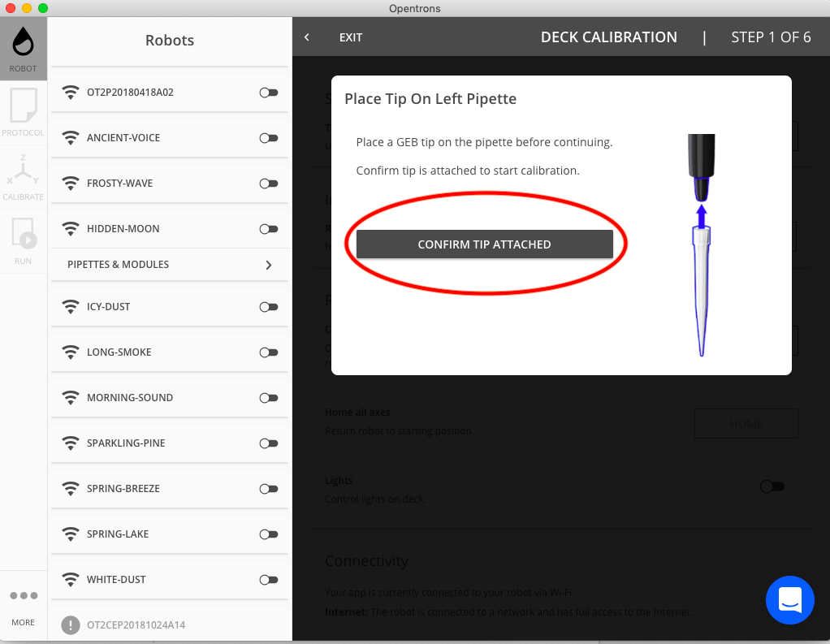The image size is (830, 644).
Task: Click wifi icon for ANCIENT-VOICE
Action: (71, 137)
